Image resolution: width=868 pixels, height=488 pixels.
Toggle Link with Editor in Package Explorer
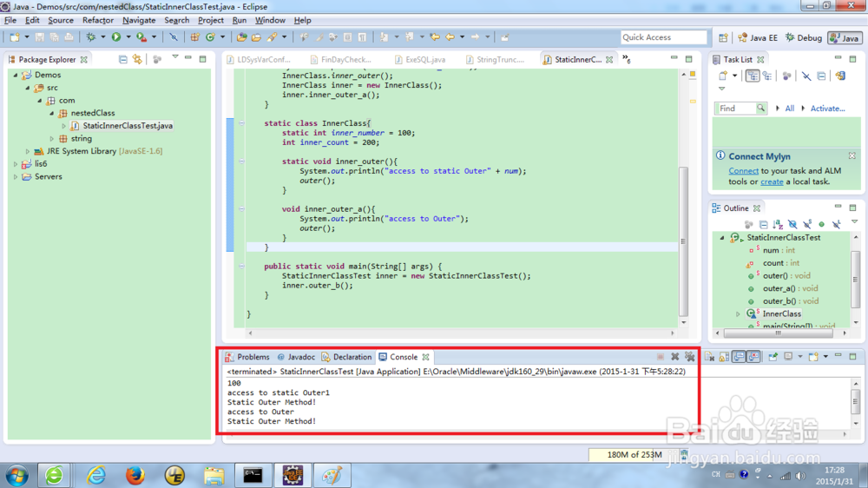tap(137, 59)
